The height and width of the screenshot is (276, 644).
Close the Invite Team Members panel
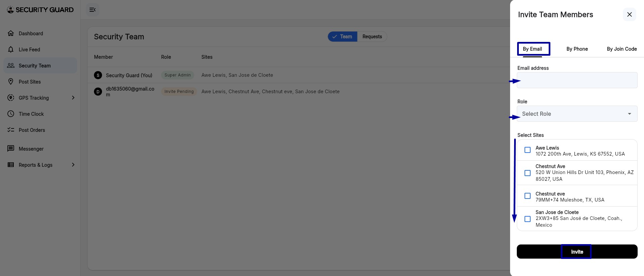[630, 14]
